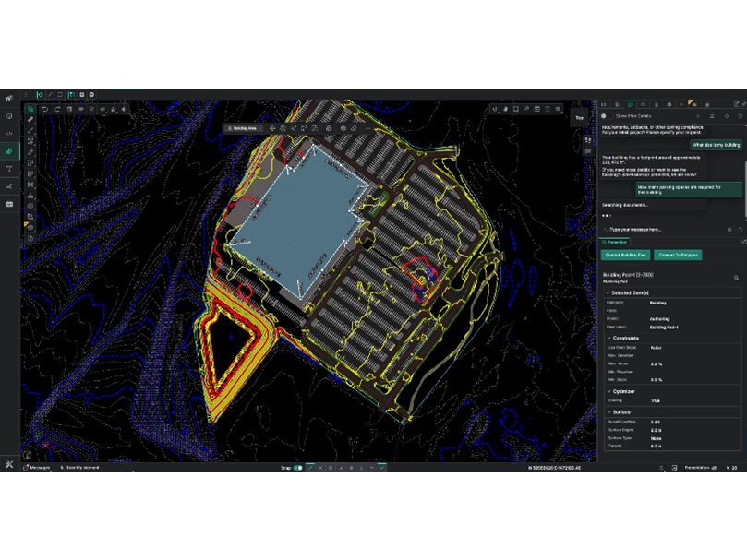Click the move arrows icon in floating toolbar
Viewport: 747px width, 560px height.
(x=271, y=128)
